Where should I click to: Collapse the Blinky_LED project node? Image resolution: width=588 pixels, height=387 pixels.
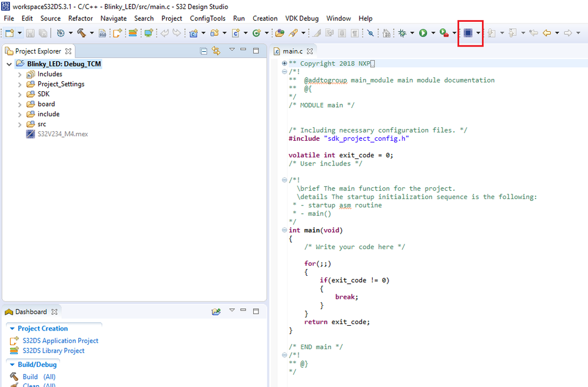9,64
